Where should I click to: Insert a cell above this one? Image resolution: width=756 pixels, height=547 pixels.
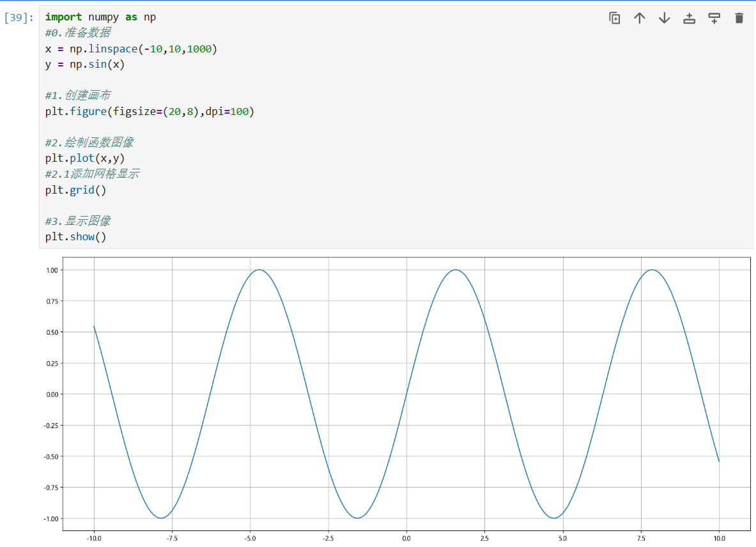(690, 19)
